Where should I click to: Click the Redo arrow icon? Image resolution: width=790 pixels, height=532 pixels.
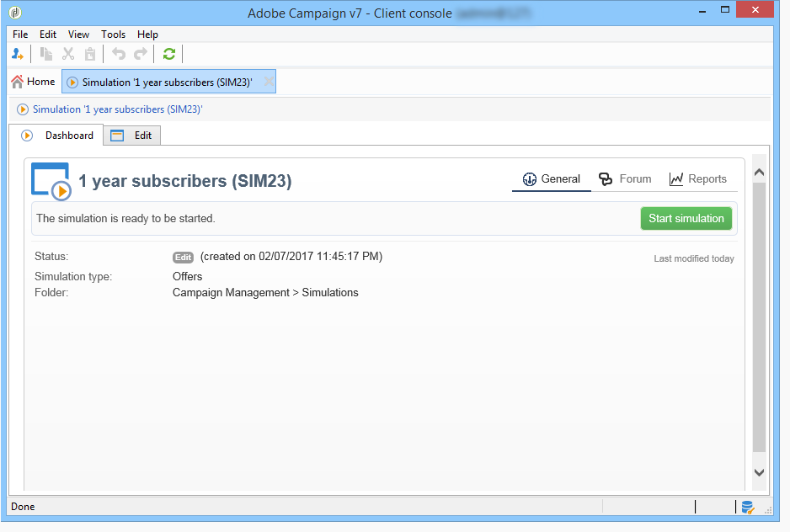(x=141, y=54)
